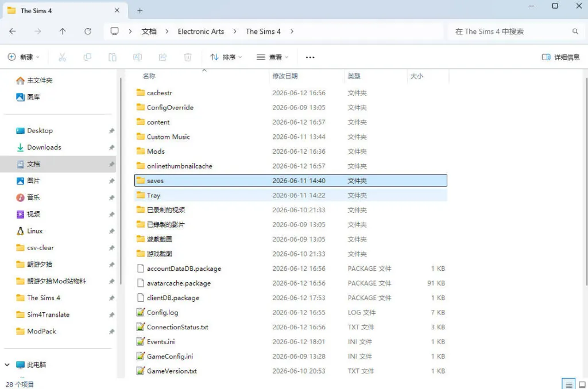The image size is (588, 389).
Task: Select the Tray folder
Action: [291, 195]
